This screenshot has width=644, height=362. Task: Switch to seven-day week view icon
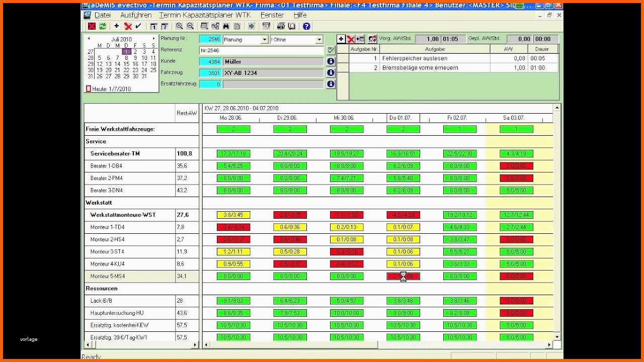[164, 26]
